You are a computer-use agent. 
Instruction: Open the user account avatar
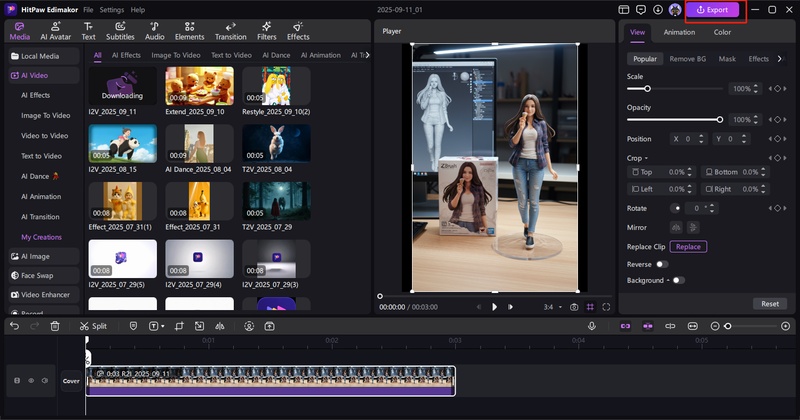coord(675,10)
